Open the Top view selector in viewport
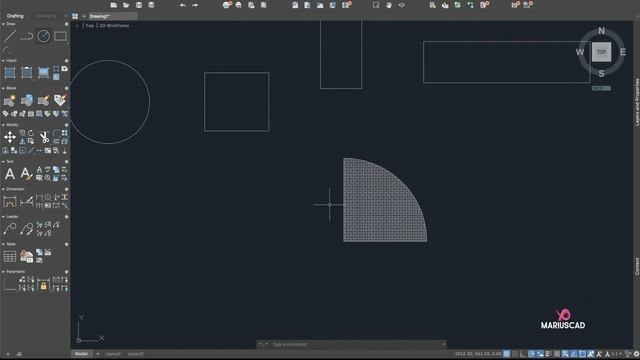The height and width of the screenshot is (360, 640). tap(89, 25)
